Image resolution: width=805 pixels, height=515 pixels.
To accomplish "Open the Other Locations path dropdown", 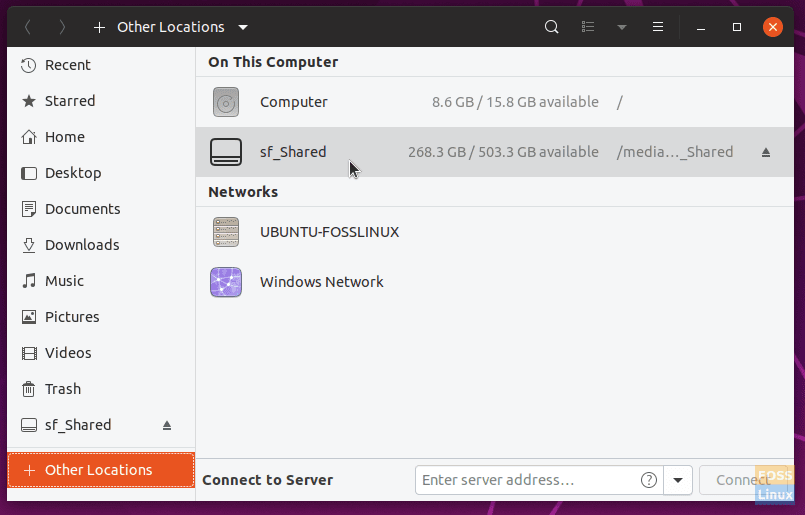I will (x=243, y=27).
